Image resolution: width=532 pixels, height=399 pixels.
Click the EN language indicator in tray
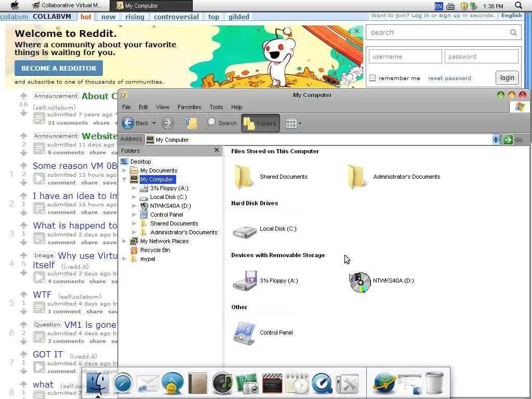[438, 6]
